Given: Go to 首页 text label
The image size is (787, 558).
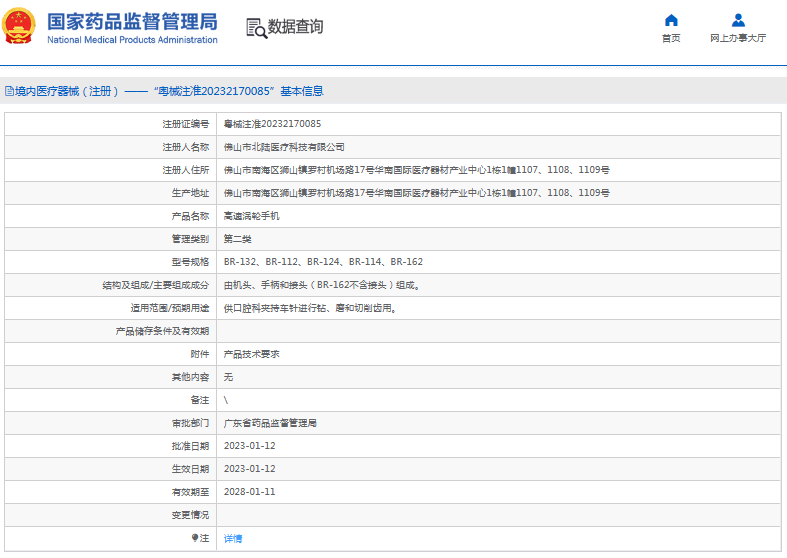Looking at the screenshot, I should click(x=671, y=38).
